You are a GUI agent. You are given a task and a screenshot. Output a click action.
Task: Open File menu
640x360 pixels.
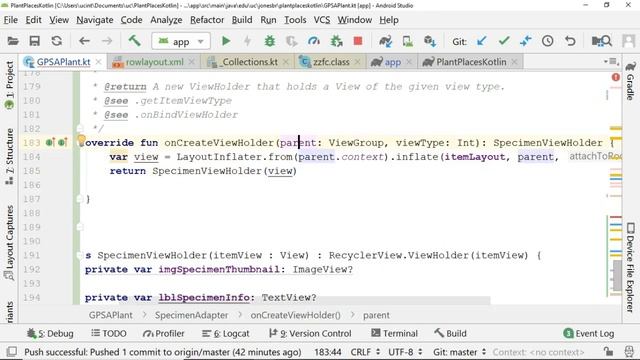coord(10,20)
